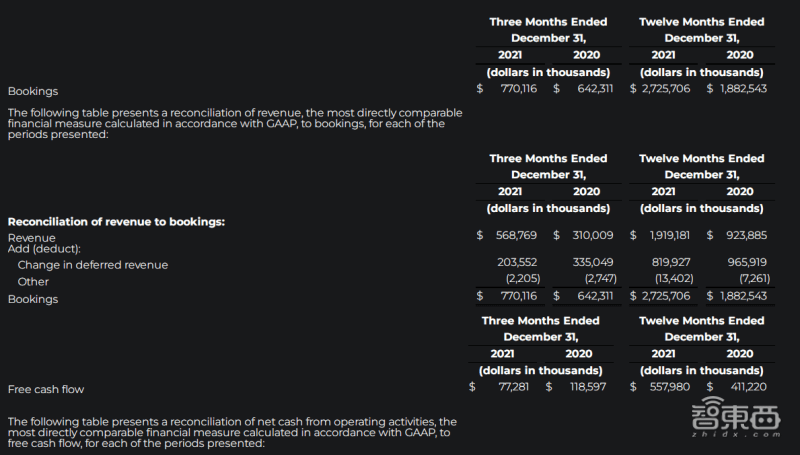
Task: Click the paragraph about net cash from operating activities
Action: 232,433
